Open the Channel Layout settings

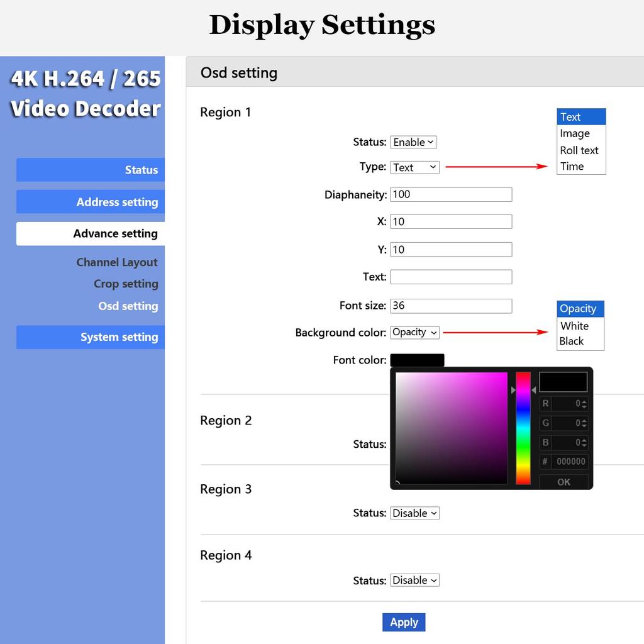tap(117, 262)
